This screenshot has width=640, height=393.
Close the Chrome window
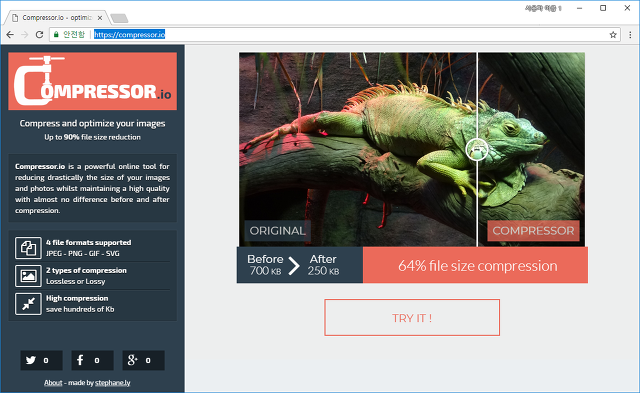(627, 8)
